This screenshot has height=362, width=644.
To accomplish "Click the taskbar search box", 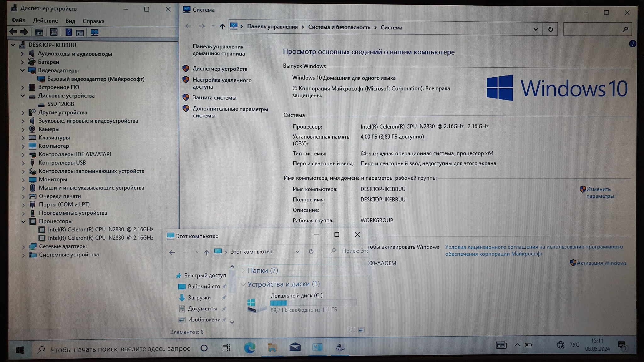I will click(x=119, y=349).
